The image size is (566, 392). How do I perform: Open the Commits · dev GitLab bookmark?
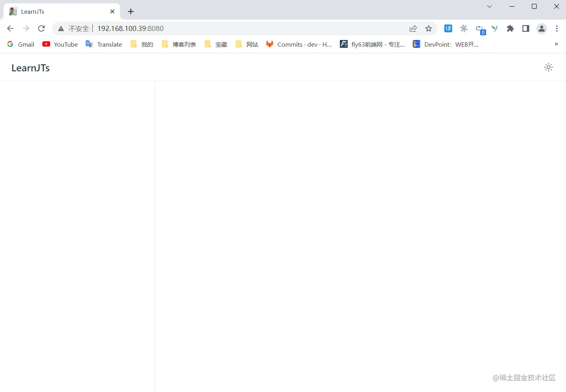coord(299,44)
